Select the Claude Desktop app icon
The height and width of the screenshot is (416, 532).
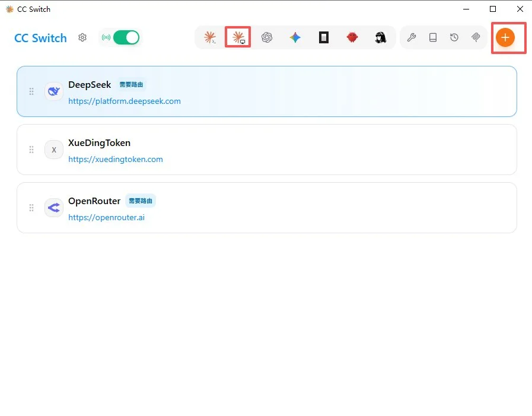coord(238,37)
